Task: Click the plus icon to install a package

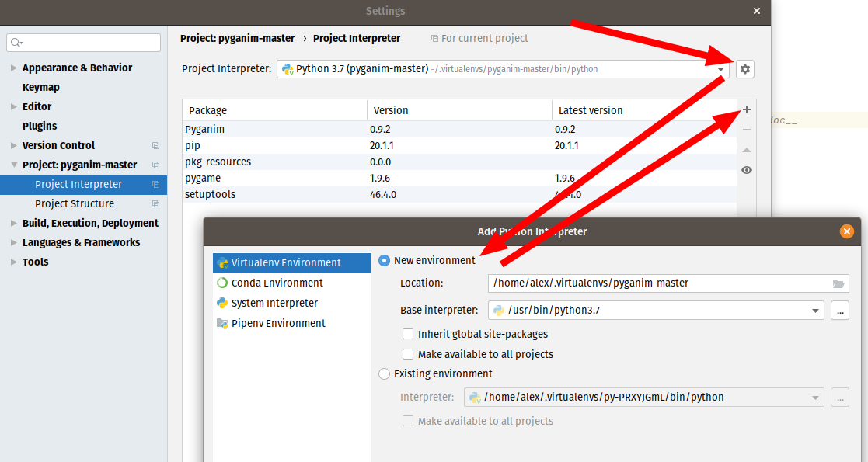Action: (x=747, y=109)
